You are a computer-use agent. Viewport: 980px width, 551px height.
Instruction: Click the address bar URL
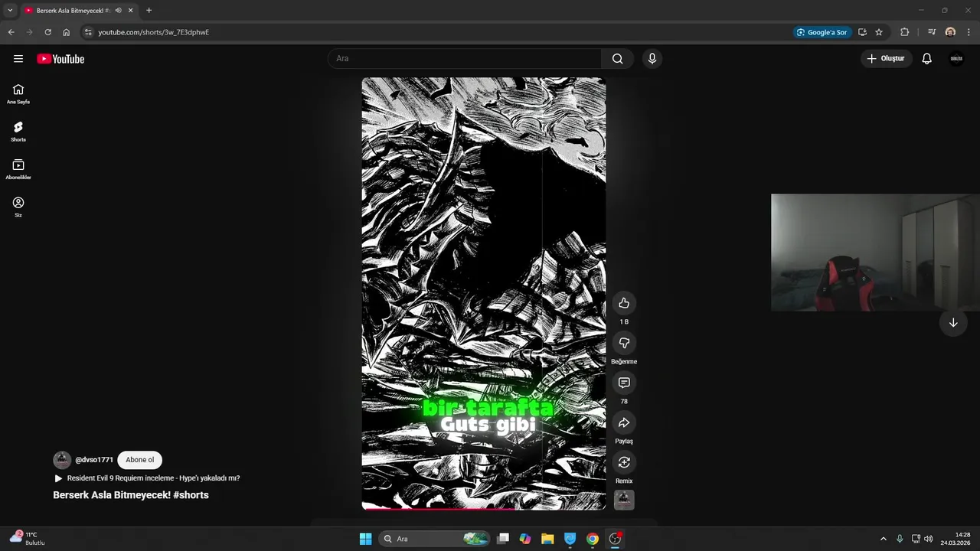pyautogui.click(x=153, y=32)
